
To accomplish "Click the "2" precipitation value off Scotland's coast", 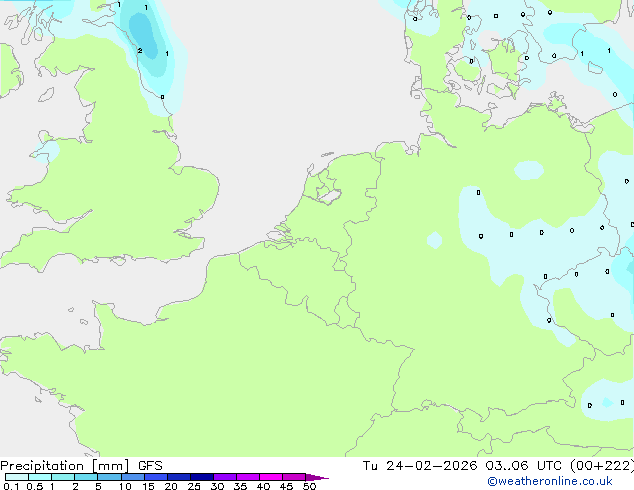I will coord(139,51).
